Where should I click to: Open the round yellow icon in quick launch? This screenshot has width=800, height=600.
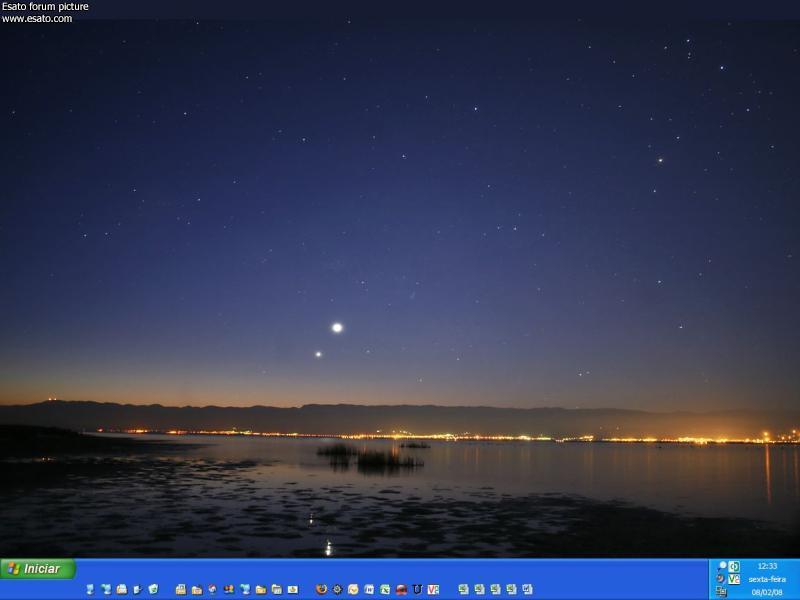[353, 589]
